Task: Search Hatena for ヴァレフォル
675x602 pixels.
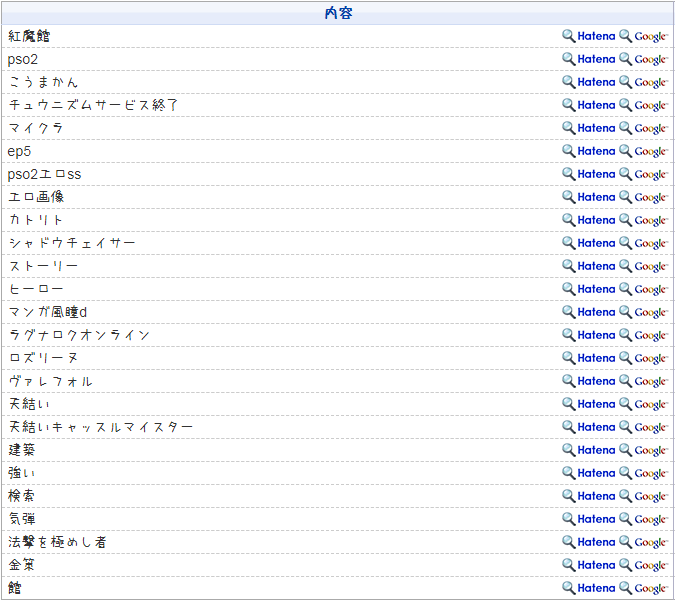Action: [x=589, y=381]
